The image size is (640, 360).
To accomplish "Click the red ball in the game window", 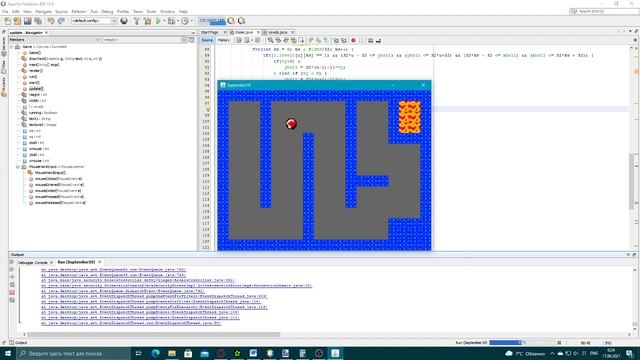I will [x=291, y=124].
